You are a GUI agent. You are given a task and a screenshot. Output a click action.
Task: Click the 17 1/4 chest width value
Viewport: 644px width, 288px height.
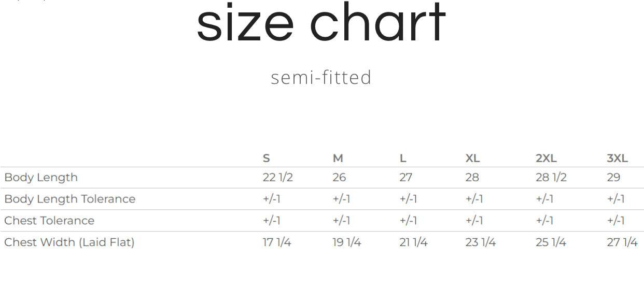click(276, 242)
